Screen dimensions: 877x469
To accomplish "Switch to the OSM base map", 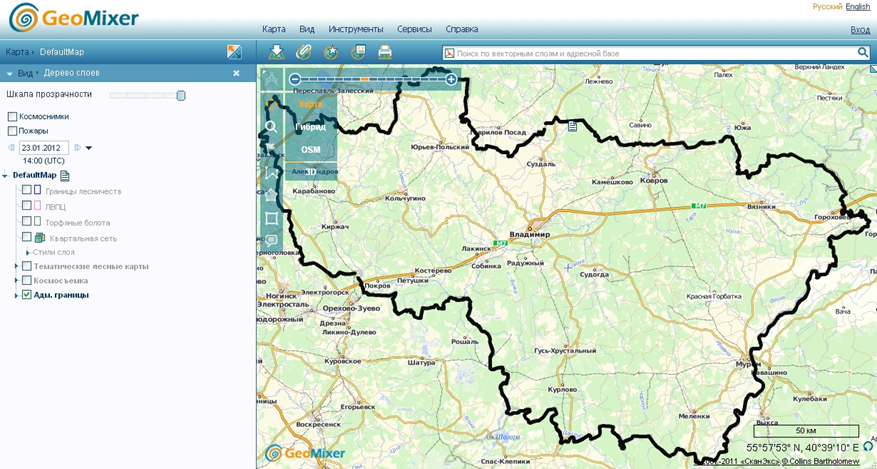I will tap(311, 150).
